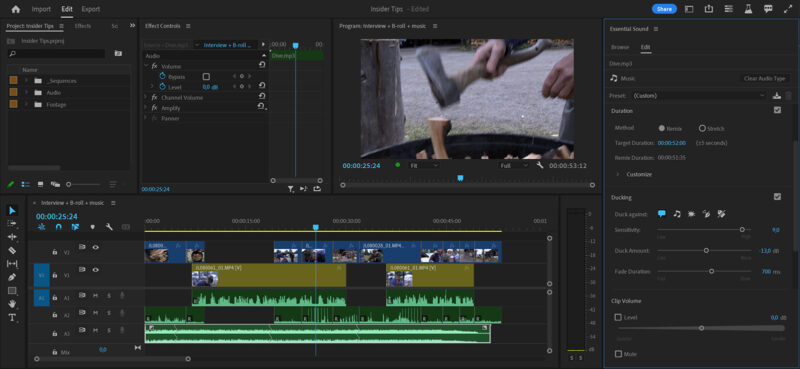Switch Project panel to freeform view
The width and height of the screenshot is (800, 369).
pyautogui.click(x=55, y=184)
